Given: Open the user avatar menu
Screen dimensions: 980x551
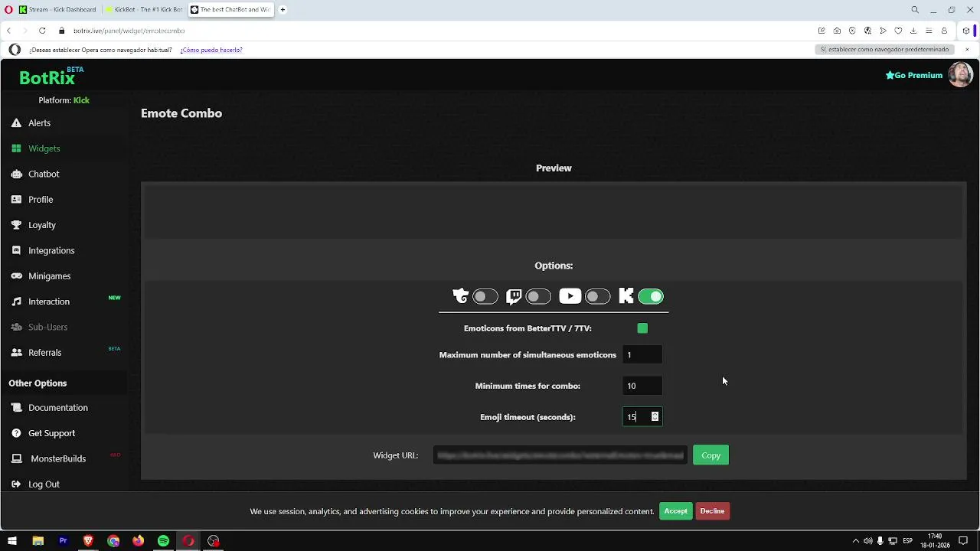Looking at the screenshot, I should (x=960, y=75).
